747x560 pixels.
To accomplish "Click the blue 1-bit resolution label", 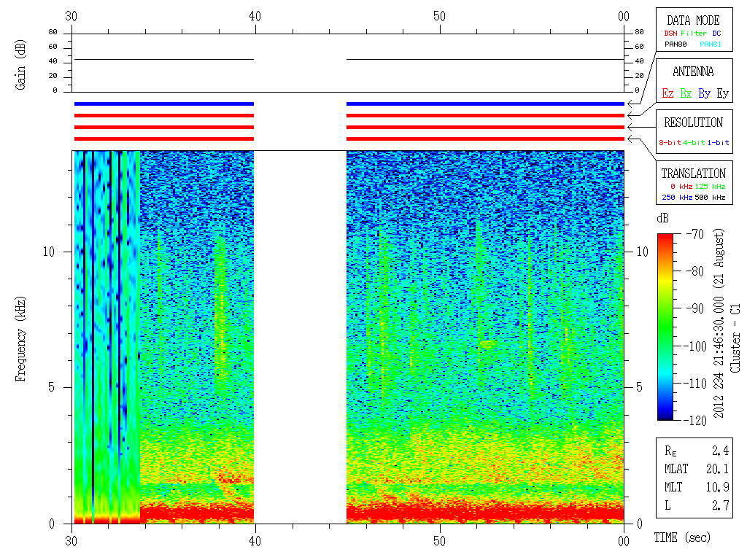I will (718, 143).
